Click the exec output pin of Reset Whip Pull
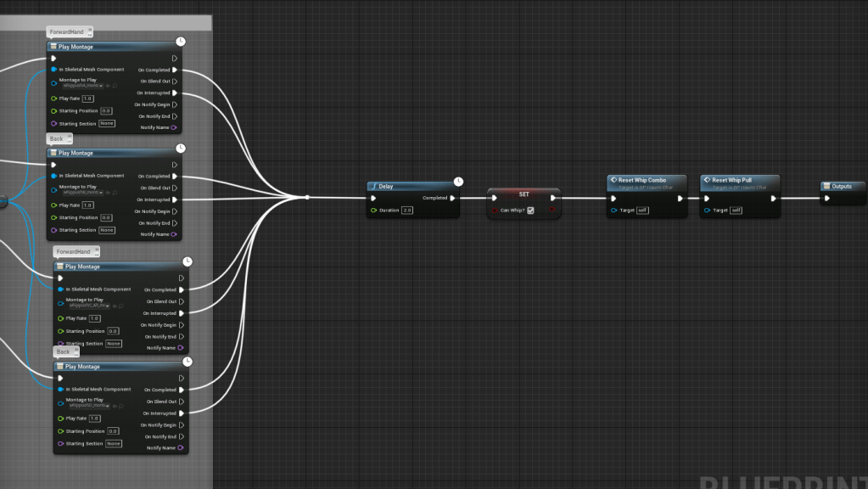Viewport: 868px width, 489px height. pos(773,199)
